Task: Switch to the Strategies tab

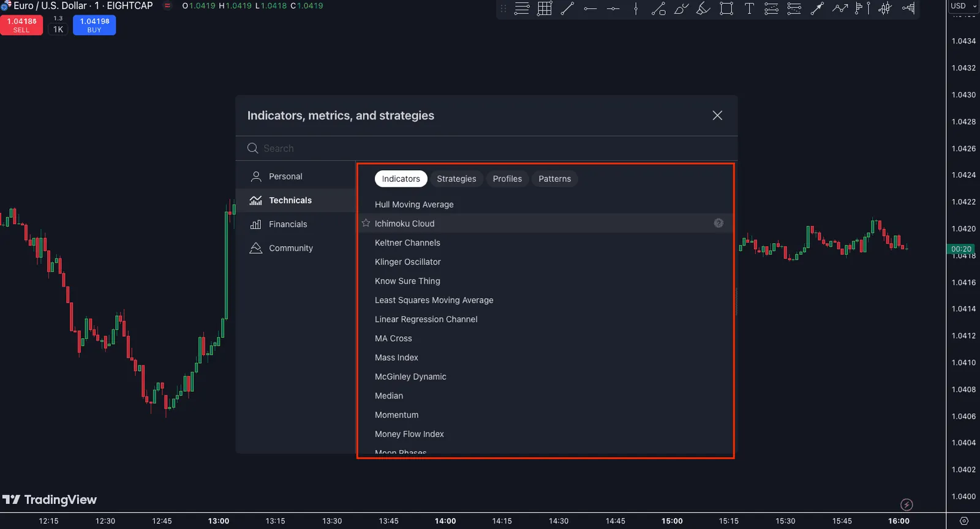Action: 456,179
